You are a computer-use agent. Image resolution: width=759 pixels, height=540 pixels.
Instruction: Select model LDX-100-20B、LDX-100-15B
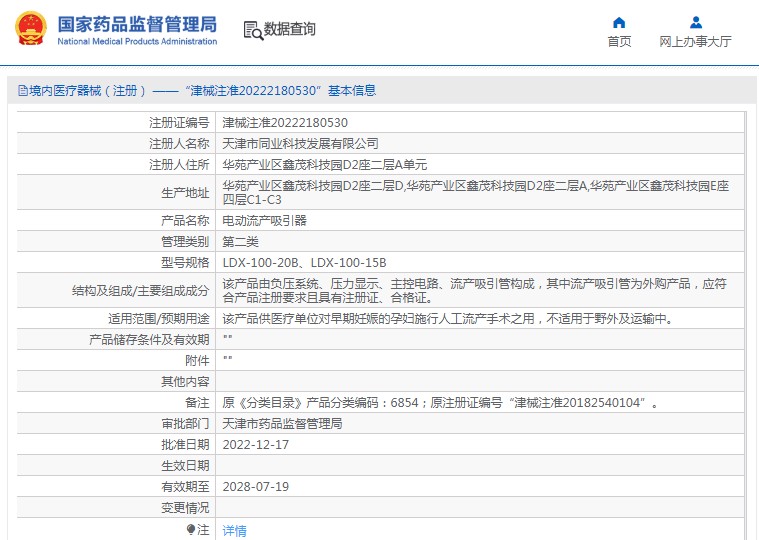[304, 263]
